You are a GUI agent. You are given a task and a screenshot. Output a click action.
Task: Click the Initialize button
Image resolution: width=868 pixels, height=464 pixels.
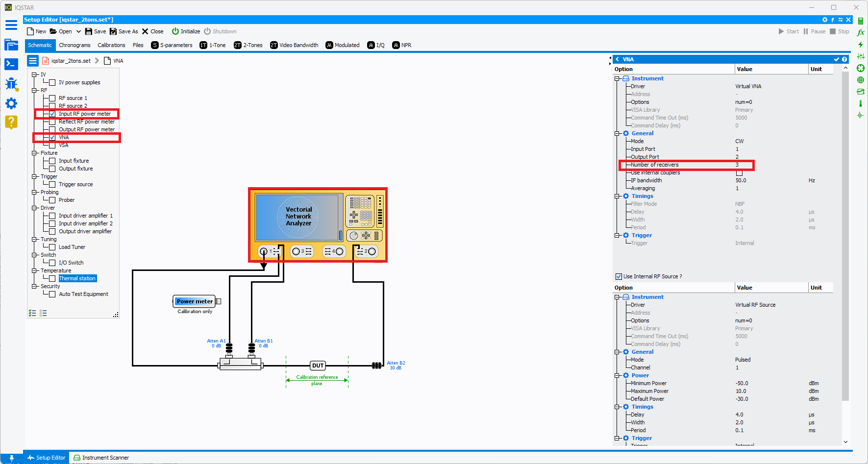coord(186,31)
